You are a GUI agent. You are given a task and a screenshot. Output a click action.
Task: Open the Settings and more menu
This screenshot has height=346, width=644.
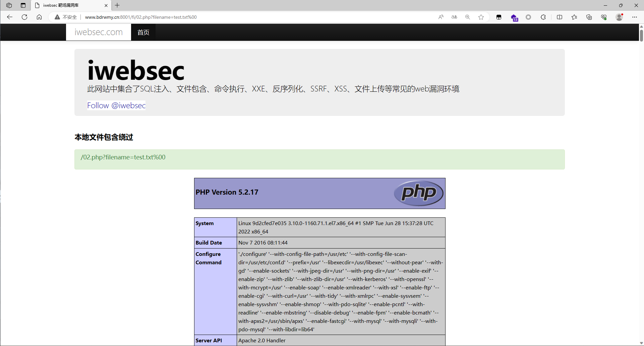point(635,17)
